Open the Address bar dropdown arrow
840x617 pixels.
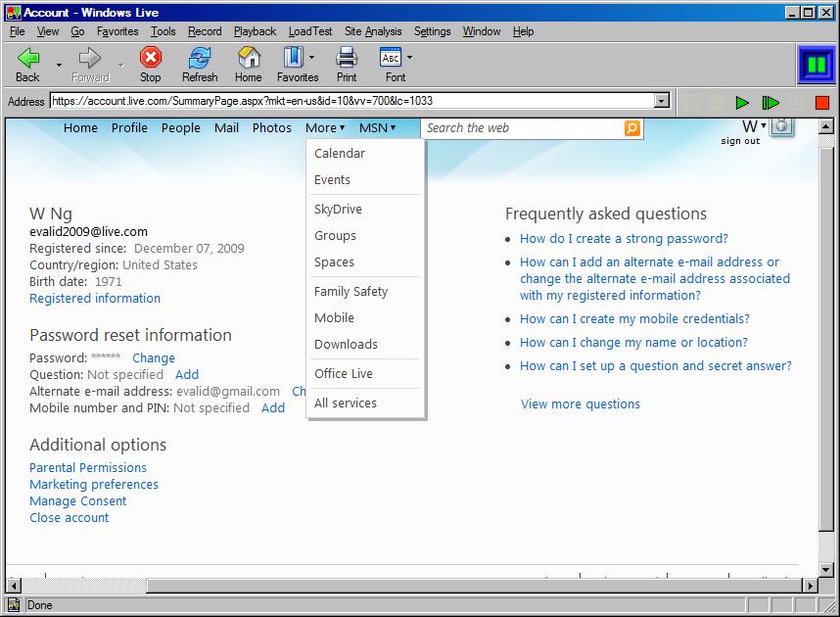(x=662, y=101)
